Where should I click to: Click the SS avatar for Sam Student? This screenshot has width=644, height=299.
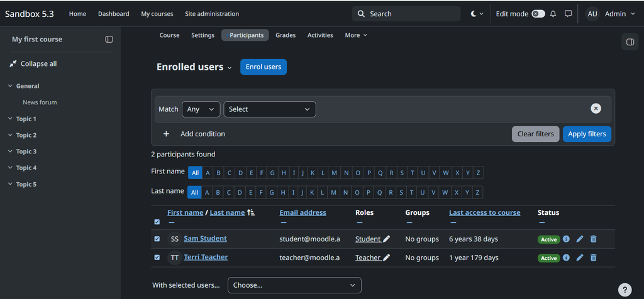click(175, 239)
